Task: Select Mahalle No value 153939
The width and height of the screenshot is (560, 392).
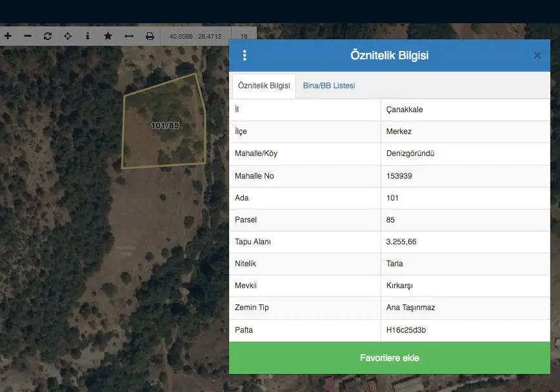Action: (399, 176)
